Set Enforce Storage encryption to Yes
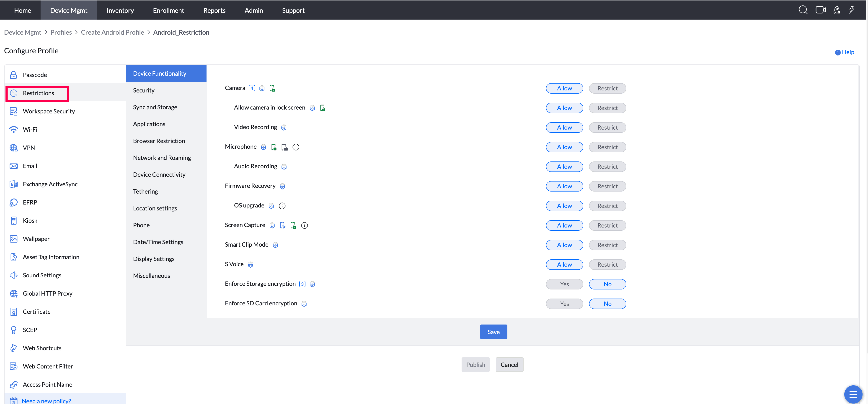The height and width of the screenshot is (404, 868). point(564,284)
